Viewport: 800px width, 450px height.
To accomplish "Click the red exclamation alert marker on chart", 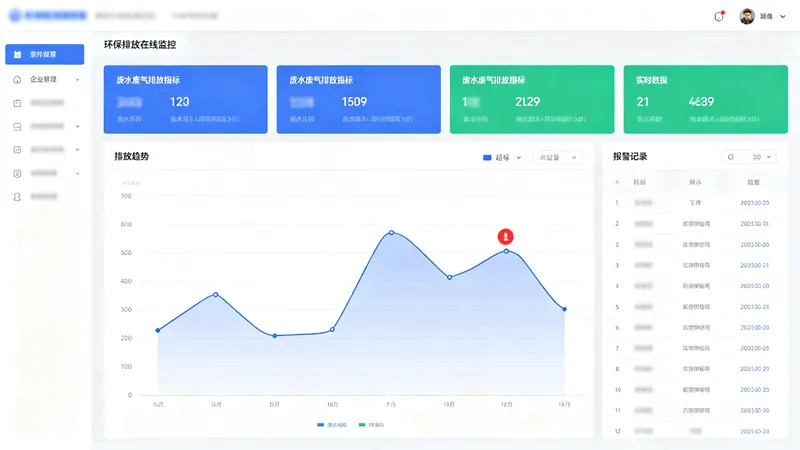I will [506, 237].
